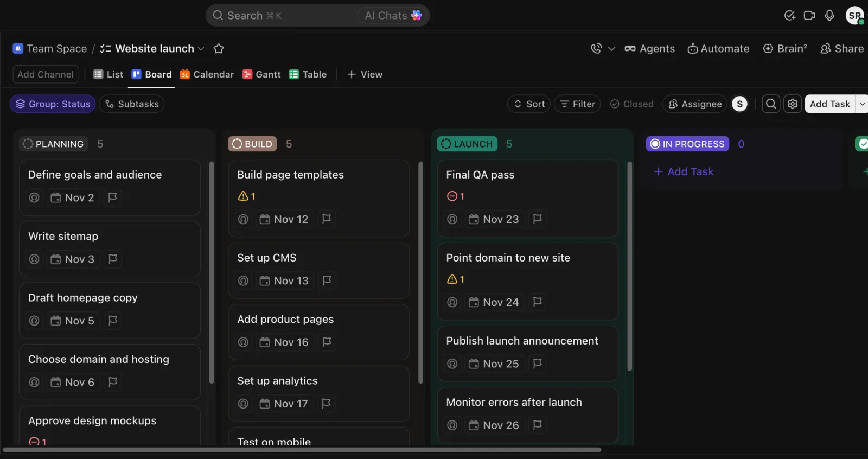
Task: Open the Group: Status dropdown
Action: click(53, 104)
